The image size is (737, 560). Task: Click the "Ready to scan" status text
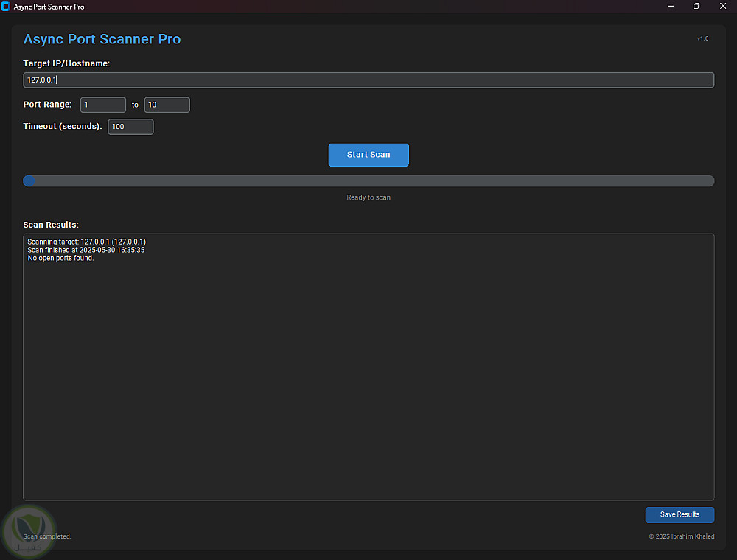(368, 197)
